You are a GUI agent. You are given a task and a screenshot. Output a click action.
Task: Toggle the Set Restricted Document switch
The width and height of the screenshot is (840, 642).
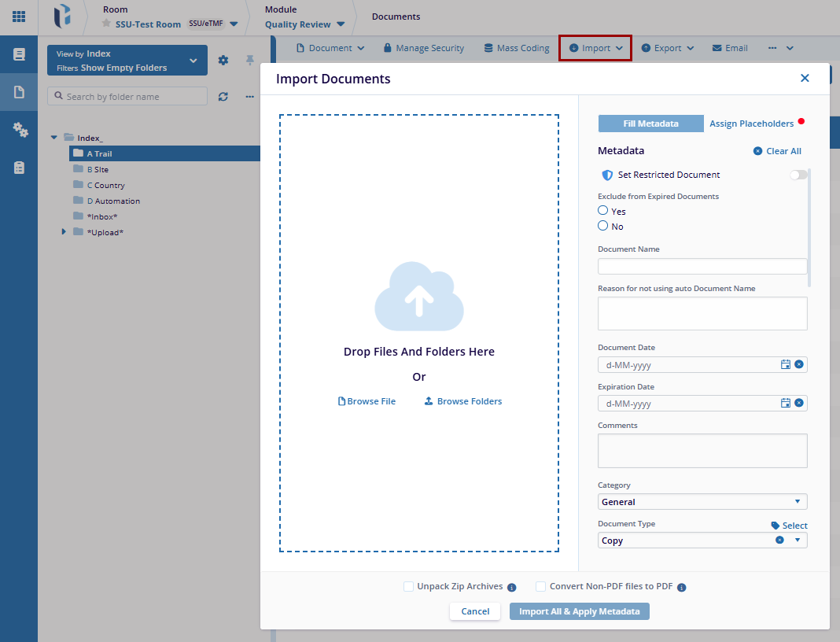(798, 175)
